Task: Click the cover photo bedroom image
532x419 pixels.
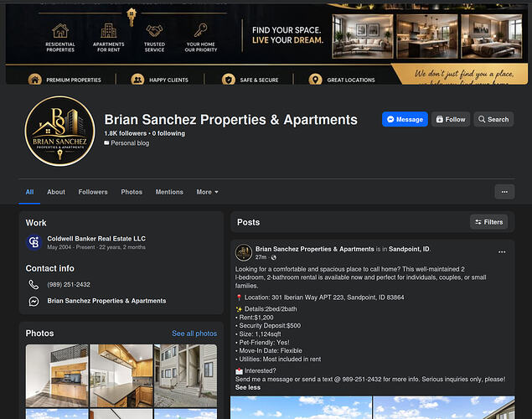Action: coord(491,36)
